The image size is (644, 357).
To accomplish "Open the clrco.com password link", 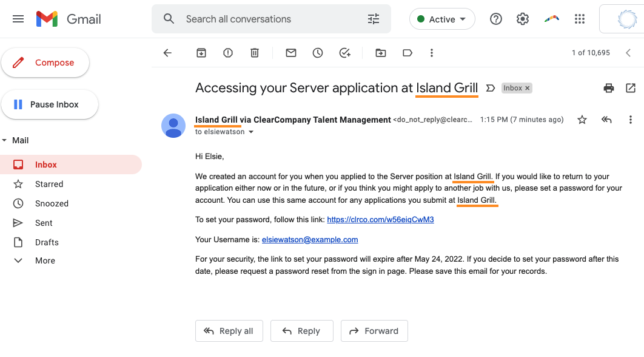I will point(380,220).
